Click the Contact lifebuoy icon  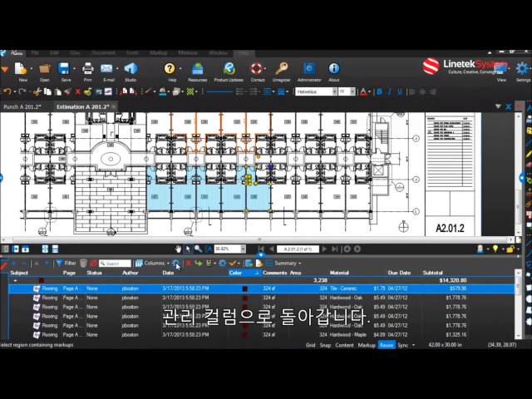pyautogui.click(x=257, y=69)
